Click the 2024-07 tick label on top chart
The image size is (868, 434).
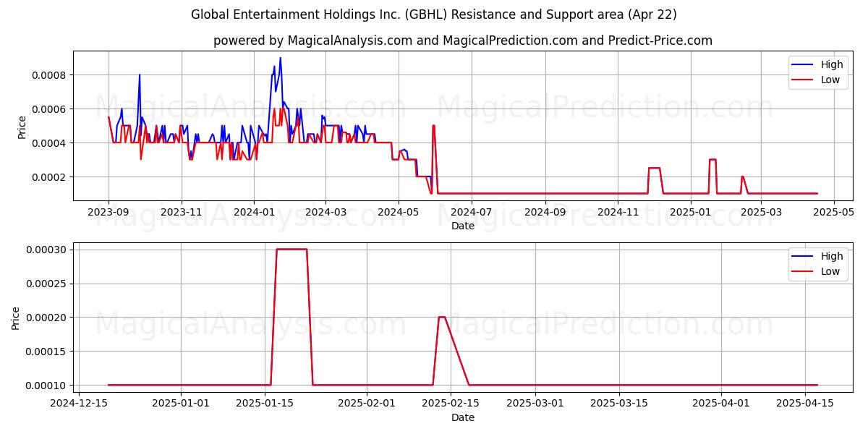click(471, 212)
